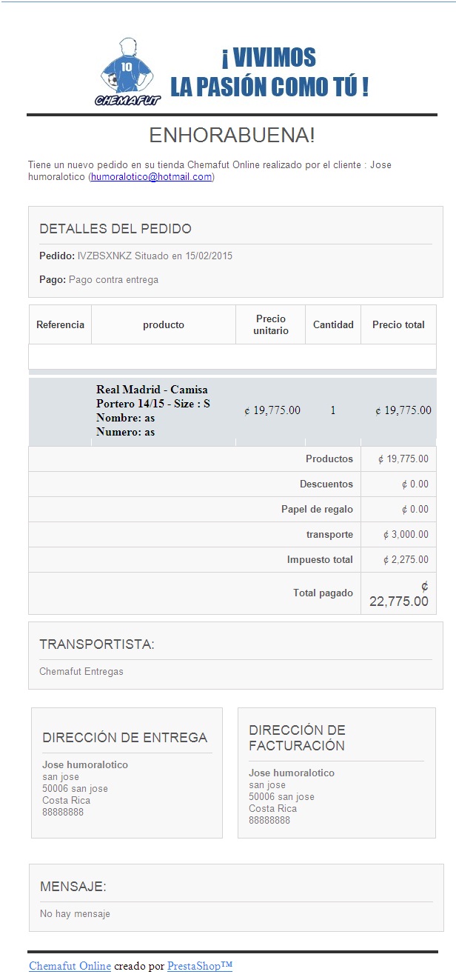
Task: Click the Cantidad column header
Action: (x=333, y=324)
